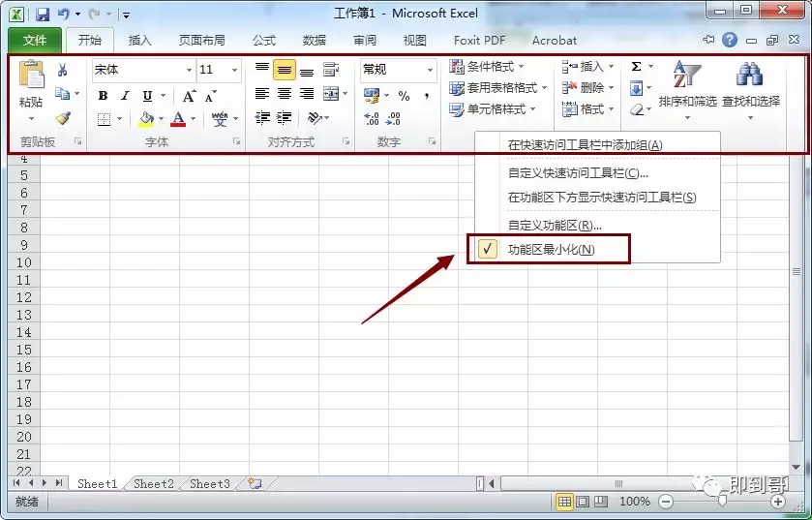The width and height of the screenshot is (812, 520).
Task: Open the number format 常规 dropdown
Action: [430, 70]
